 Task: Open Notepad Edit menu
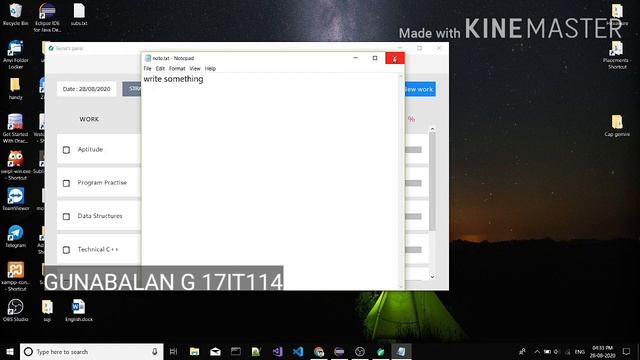pos(160,69)
